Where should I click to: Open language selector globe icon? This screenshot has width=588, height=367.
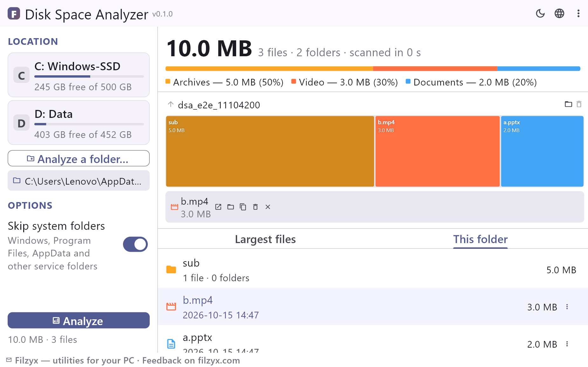pyautogui.click(x=559, y=13)
